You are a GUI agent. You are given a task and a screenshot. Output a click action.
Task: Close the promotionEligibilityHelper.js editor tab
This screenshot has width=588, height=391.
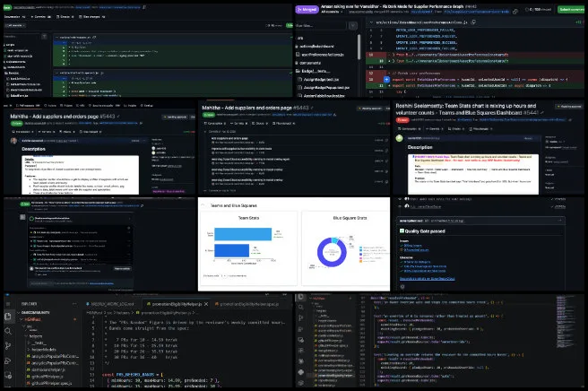(206, 304)
